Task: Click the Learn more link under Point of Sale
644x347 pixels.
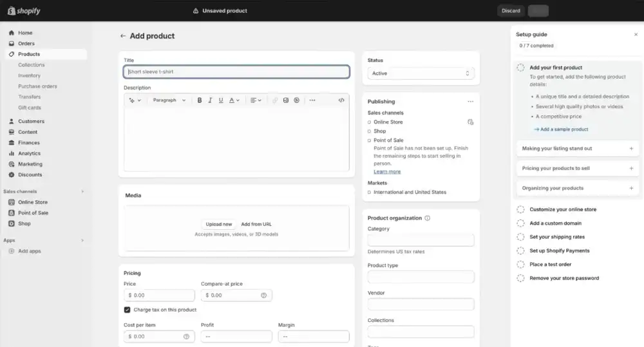Action: pos(387,172)
